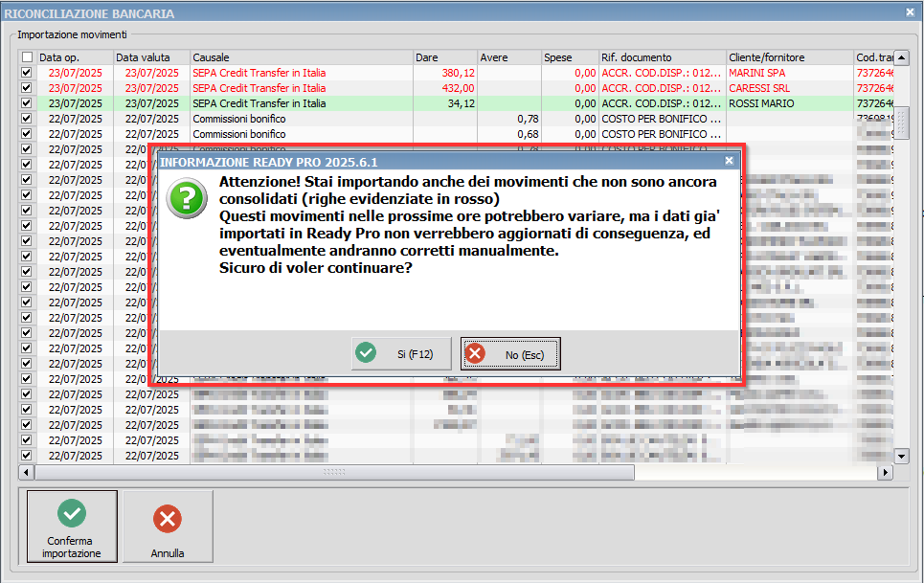Screen dimensions: 924x583
Task: Click the 380,12 Dare amount
Action: click(x=458, y=73)
